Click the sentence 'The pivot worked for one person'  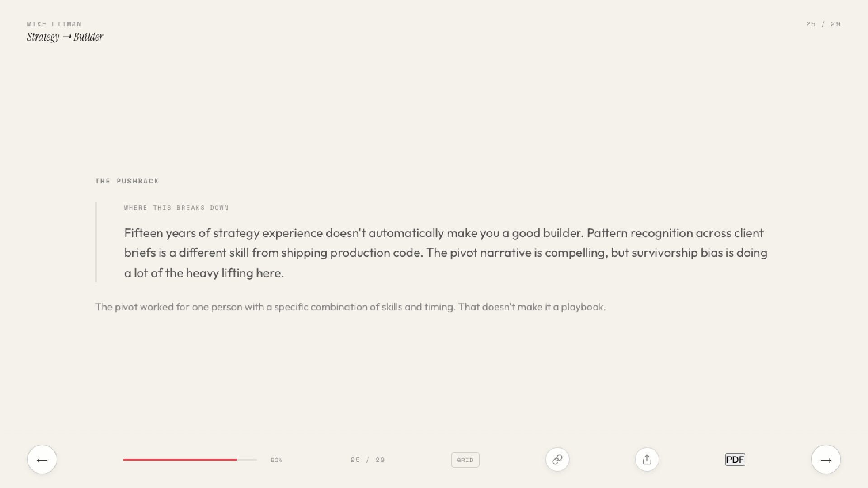[x=350, y=307]
